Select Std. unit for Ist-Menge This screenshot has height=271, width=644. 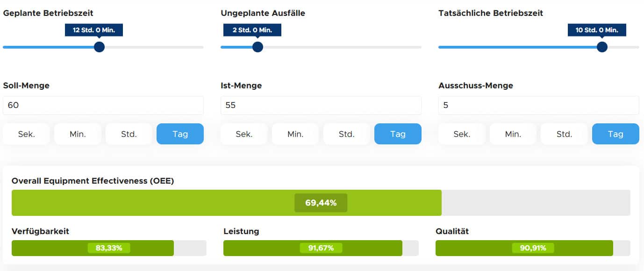pyautogui.click(x=347, y=134)
